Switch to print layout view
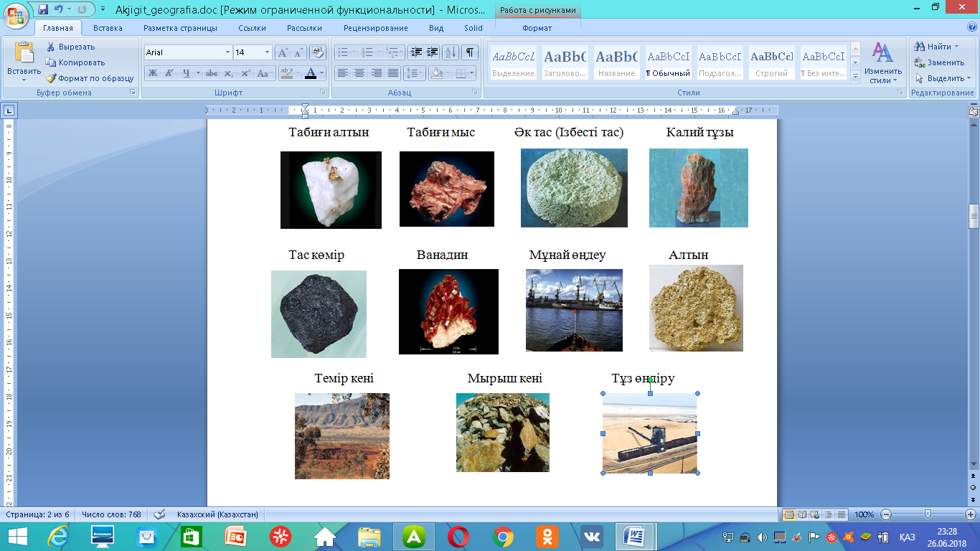 pos(789,514)
